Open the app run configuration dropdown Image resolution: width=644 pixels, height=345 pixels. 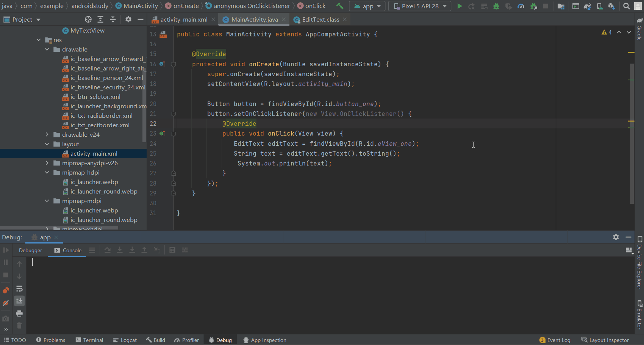(x=367, y=6)
